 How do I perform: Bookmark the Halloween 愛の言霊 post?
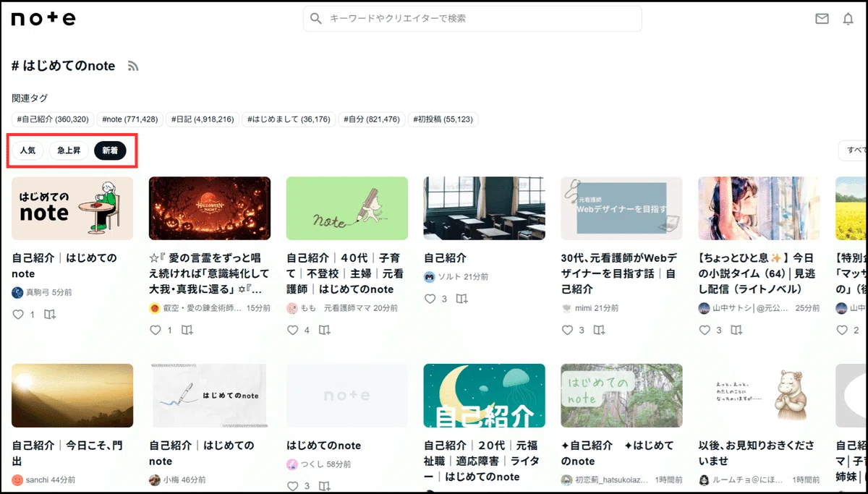187,330
